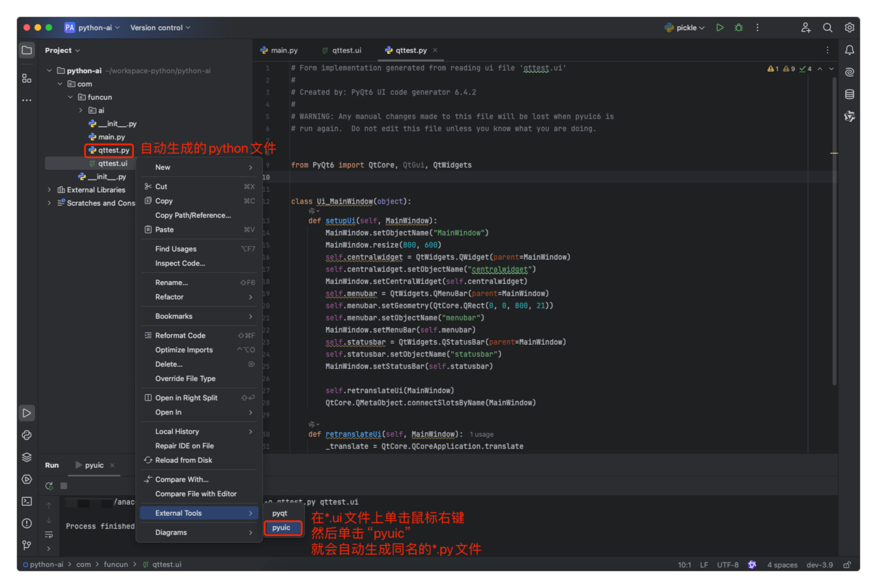Image resolution: width=877 pixels, height=588 pixels.
Task: Choose Find Usages menu item
Action: click(x=199, y=249)
